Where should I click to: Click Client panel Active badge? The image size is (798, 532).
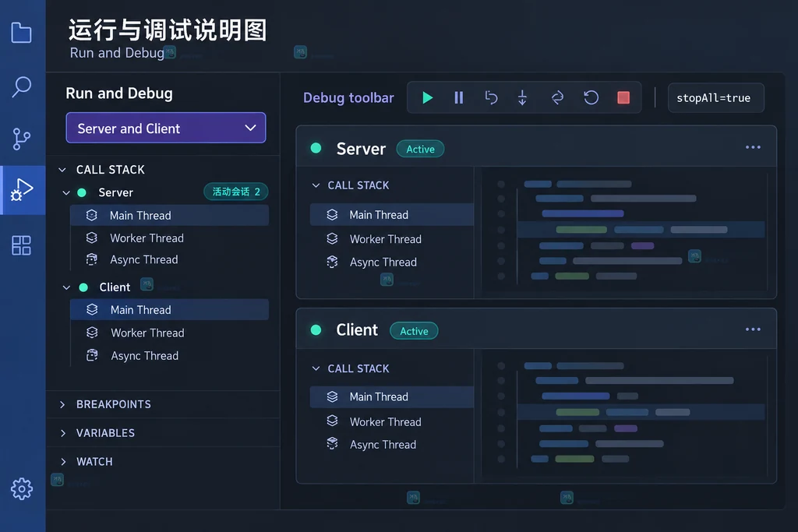[414, 331]
